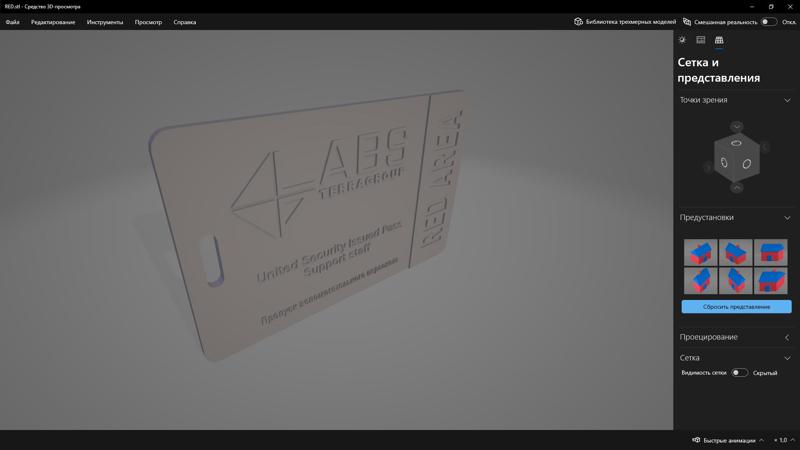Open the Справка menu
Image resolution: width=800 pixels, height=450 pixels.
tap(185, 22)
